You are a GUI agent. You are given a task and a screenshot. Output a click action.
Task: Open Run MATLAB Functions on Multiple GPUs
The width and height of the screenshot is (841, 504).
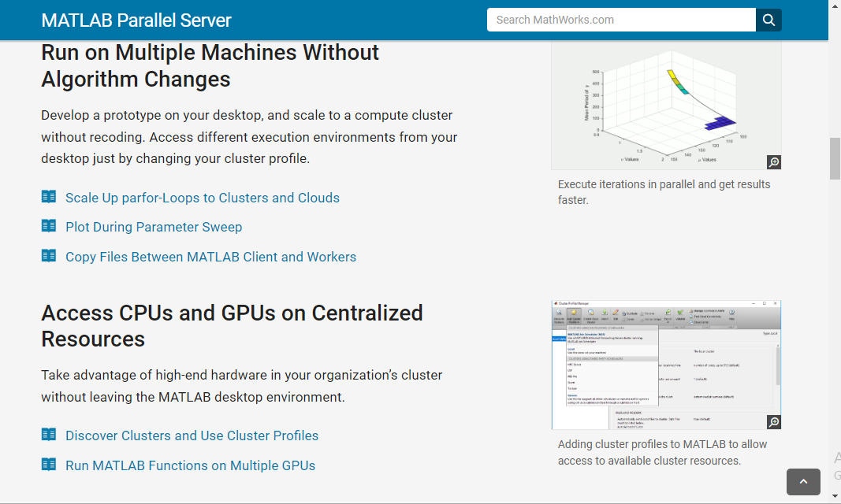191,465
